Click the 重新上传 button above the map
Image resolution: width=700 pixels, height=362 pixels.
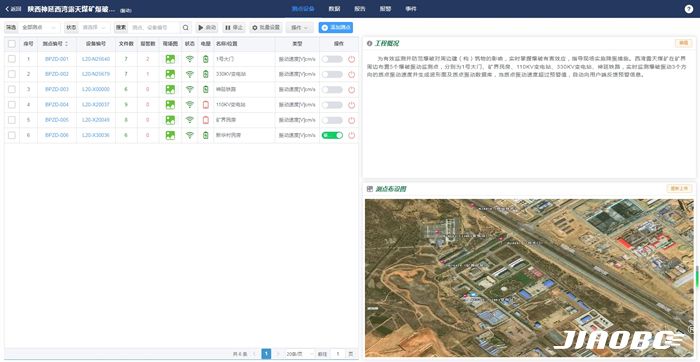(x=679, y=189)
